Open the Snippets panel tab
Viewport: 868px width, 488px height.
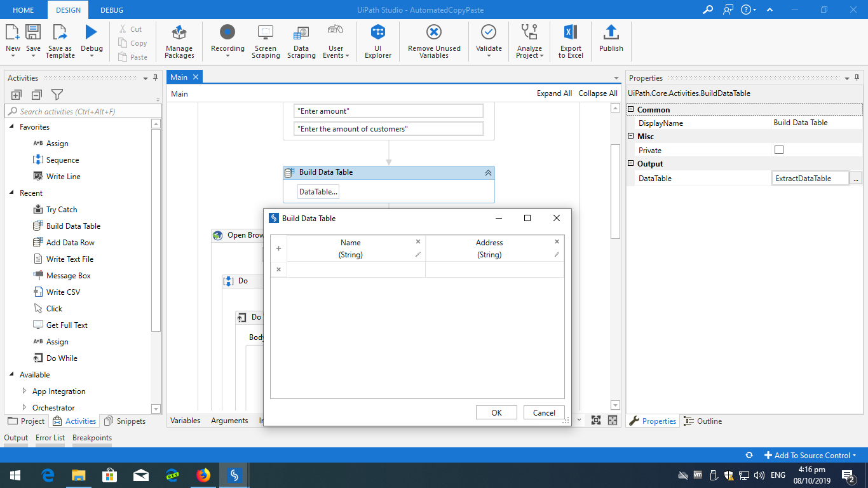[x=125, y=421]
